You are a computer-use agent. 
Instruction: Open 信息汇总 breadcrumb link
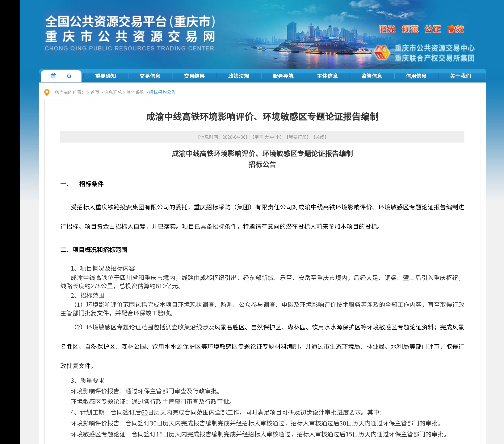click(113, 92)
